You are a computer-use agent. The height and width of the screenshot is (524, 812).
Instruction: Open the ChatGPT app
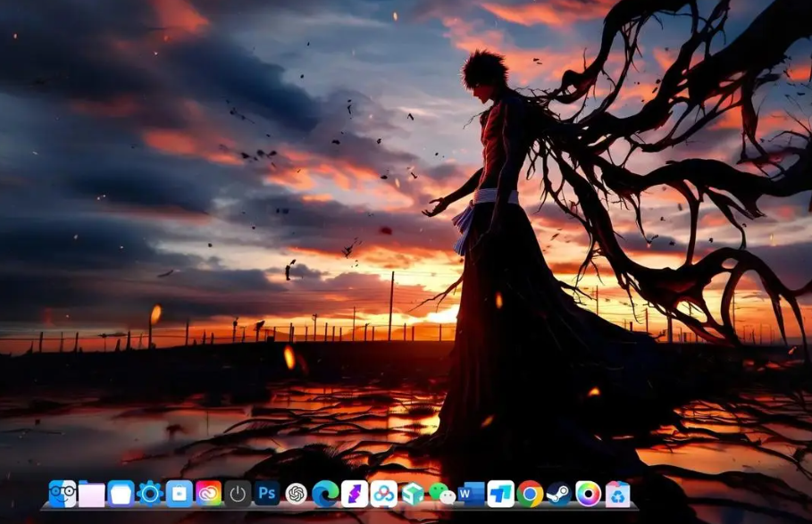coord(296,494)
